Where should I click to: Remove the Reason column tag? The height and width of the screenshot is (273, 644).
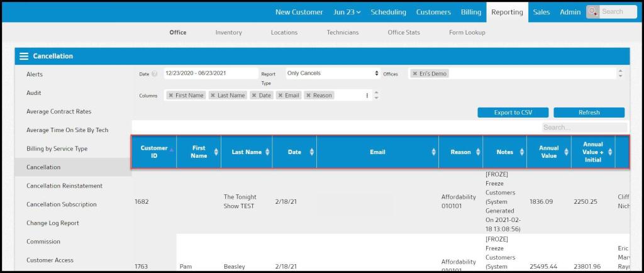click(x=308, y=96)
